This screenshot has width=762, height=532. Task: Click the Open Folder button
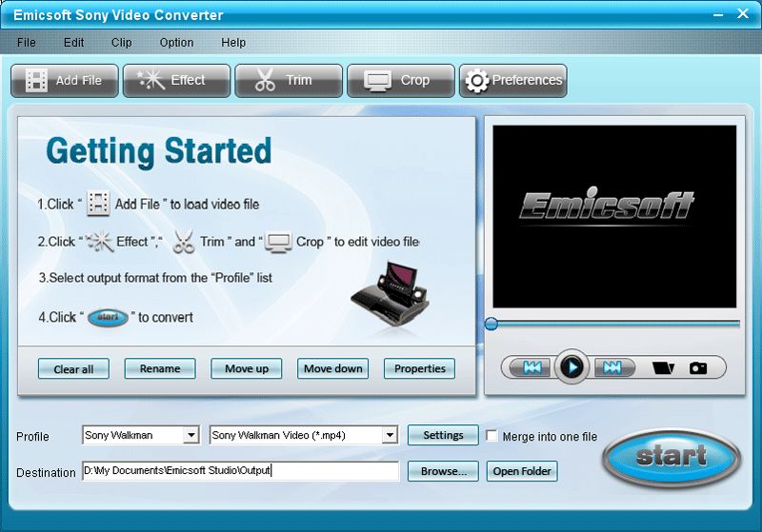[522, 471]
